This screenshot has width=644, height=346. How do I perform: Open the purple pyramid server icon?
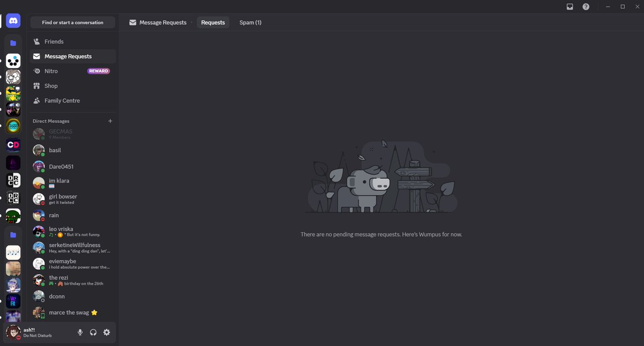[x=13, y=163]
